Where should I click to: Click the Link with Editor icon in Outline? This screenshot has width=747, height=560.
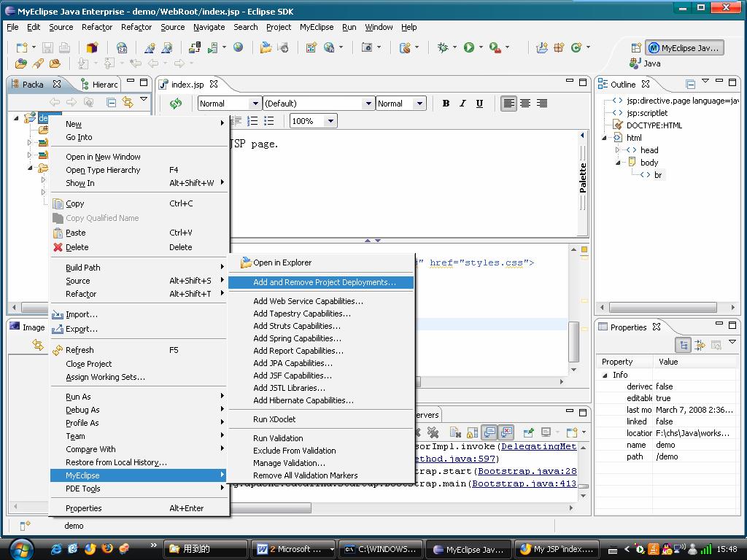pos(690,84)
